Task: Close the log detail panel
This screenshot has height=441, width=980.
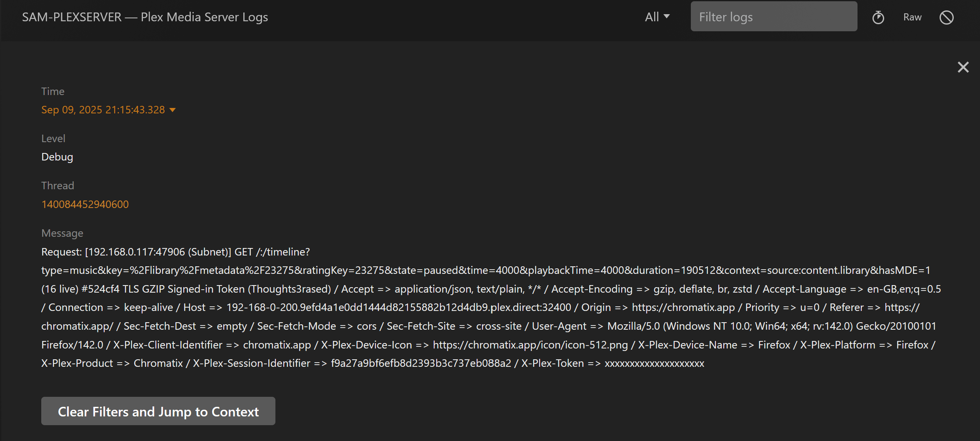Action: click(963, 67)
